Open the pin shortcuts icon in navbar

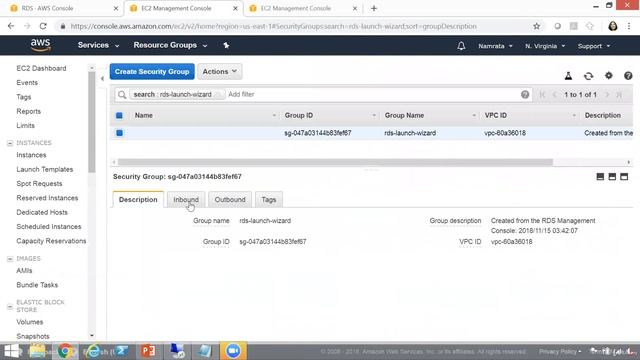click(x=226, y=45)
